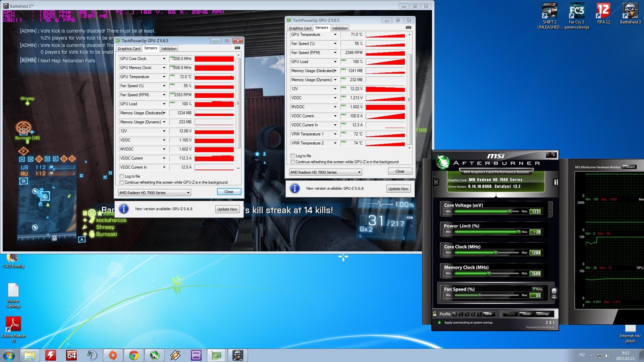This screenshot has height=362, width=644.
Task: Open AMD Radeon HD 7900 combo in right GPU-Z
Action: coord(325,172)
